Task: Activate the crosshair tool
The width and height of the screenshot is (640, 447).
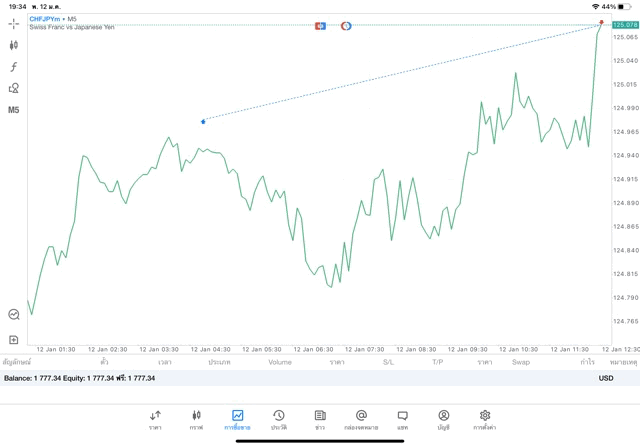Action: 14,23
